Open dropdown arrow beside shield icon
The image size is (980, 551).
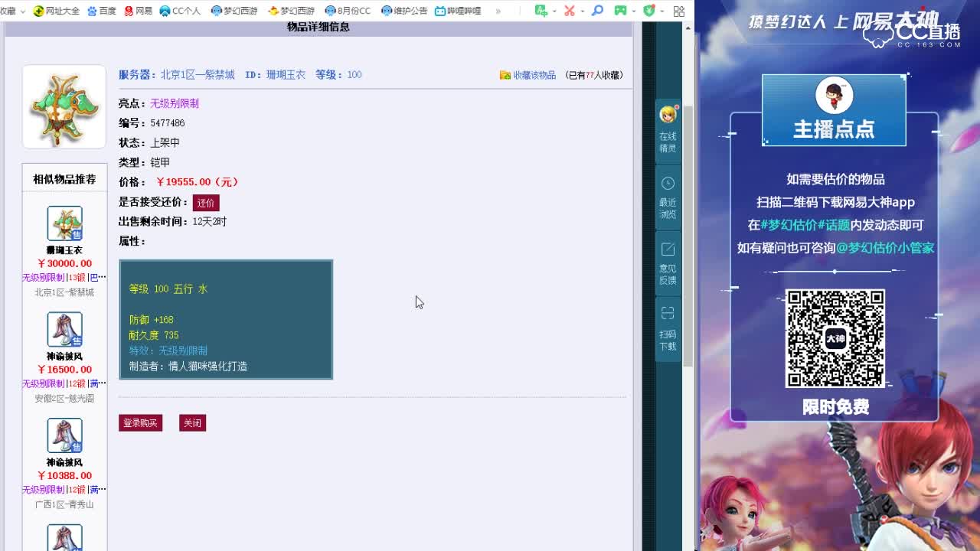pos(661,11)
